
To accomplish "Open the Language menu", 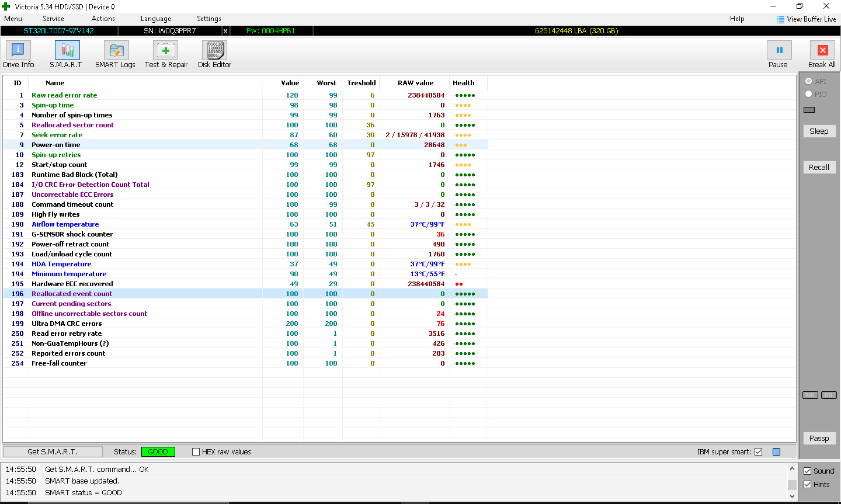I will pos(156,19).
